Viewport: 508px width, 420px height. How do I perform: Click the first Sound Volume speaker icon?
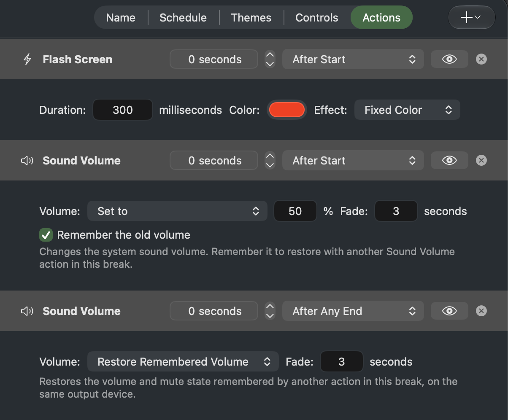27,161
